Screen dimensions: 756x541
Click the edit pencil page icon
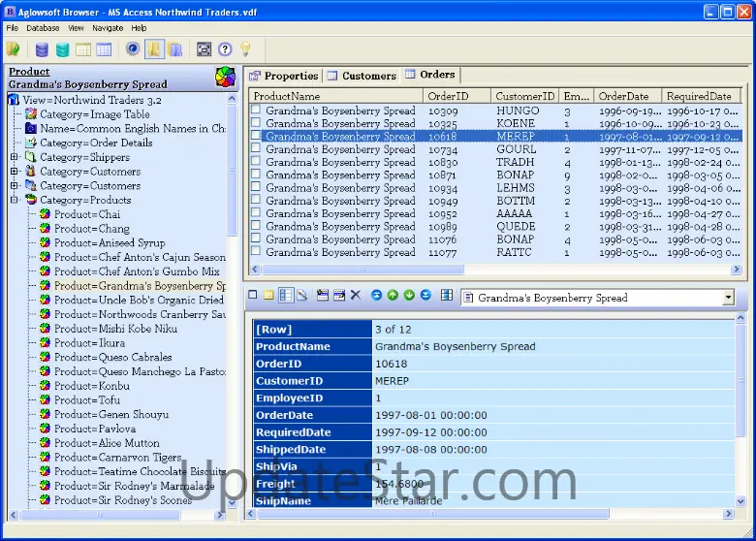[x=302, y=295]
